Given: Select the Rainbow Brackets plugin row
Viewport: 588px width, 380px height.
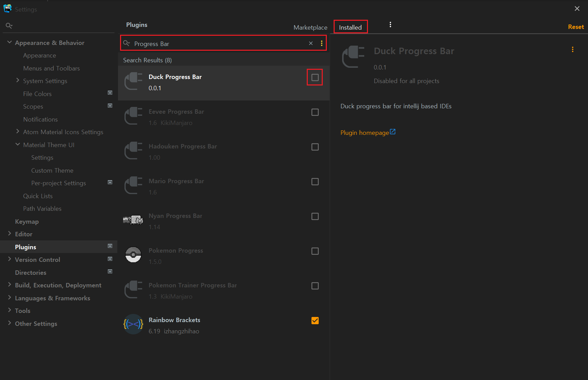Looking at the screenshot, I should point(224,326).
